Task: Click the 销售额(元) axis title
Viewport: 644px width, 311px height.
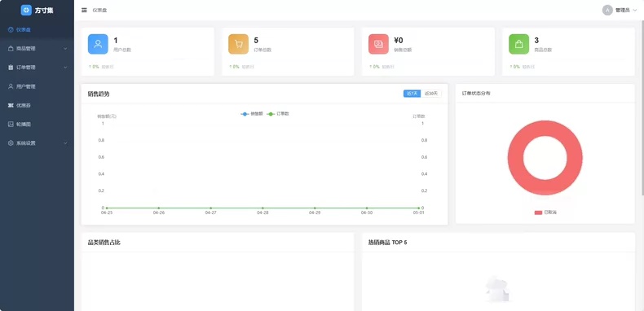Action: pos(107,116)
